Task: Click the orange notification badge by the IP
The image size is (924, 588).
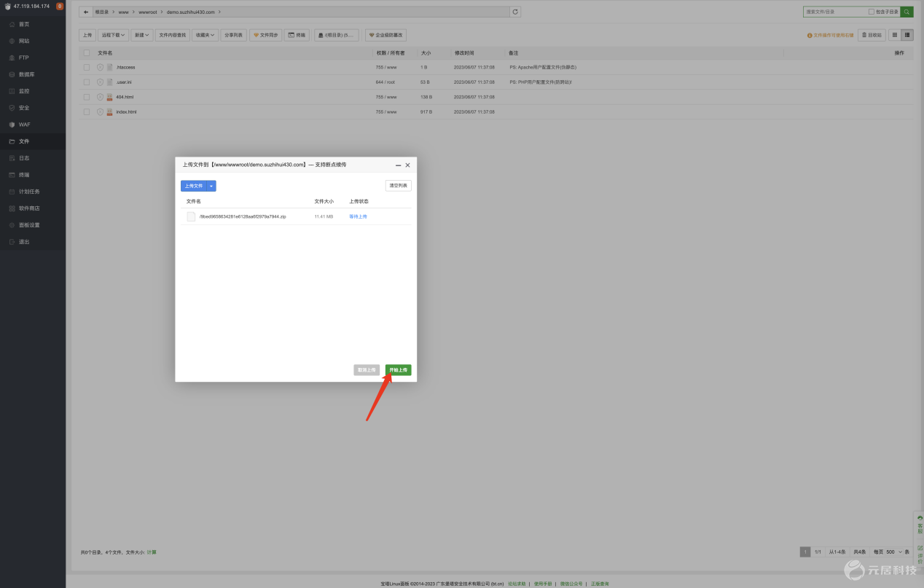Action: (x=60, y=6)
